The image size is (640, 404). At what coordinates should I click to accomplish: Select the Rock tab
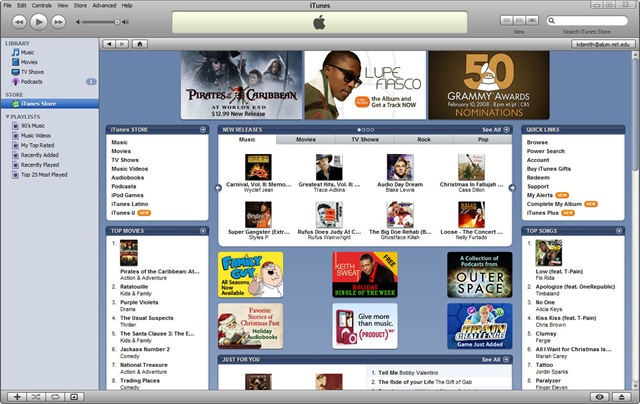coord(424,140)
